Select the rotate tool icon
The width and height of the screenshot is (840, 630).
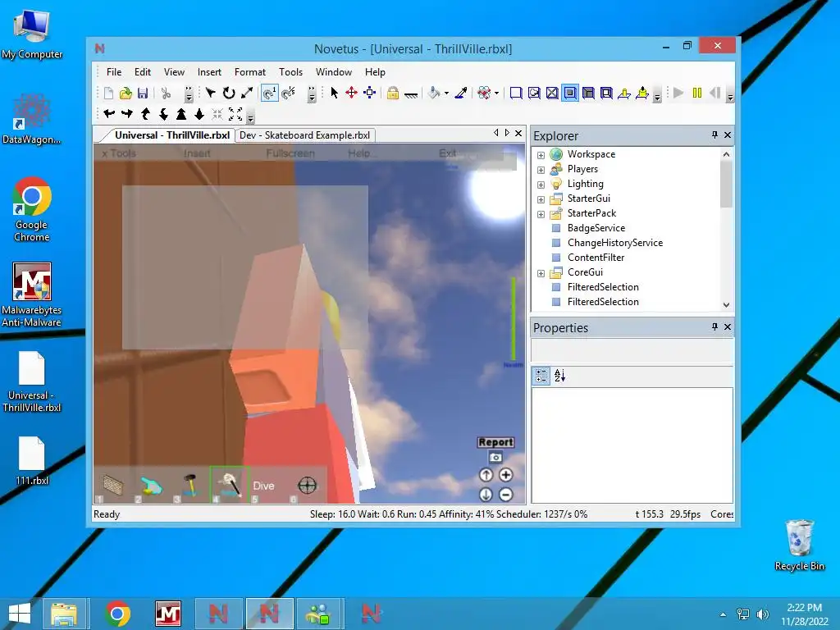click(229, 94)
